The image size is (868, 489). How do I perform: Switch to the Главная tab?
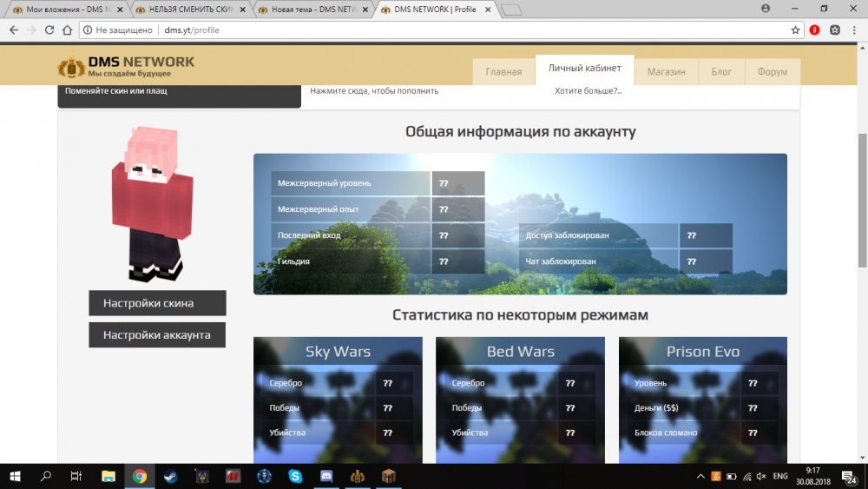pyautogui.click(x=503, y=72)
